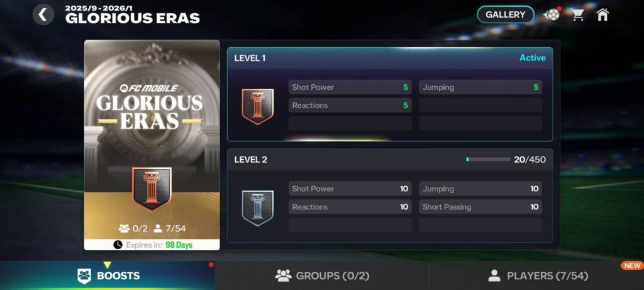This screenshot has width=644, height=290.
Task: Tap the Level 2 silver pillar badge
Action: (257, 208)
